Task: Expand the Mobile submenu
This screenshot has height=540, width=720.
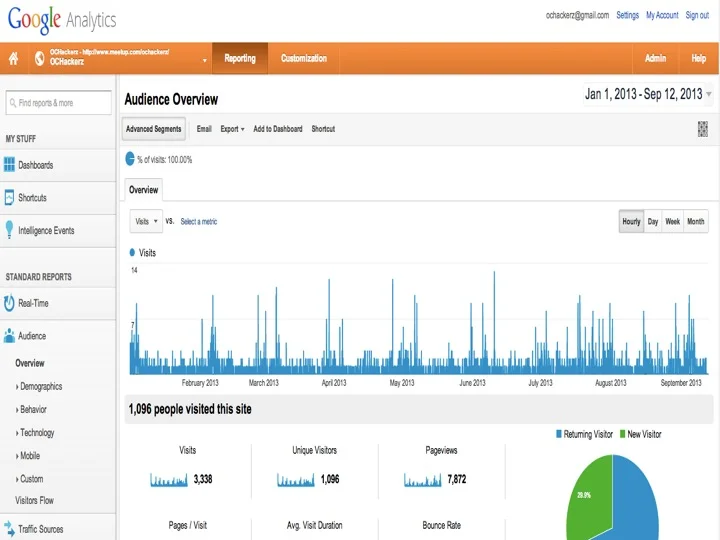Action: tap(28, 456)
